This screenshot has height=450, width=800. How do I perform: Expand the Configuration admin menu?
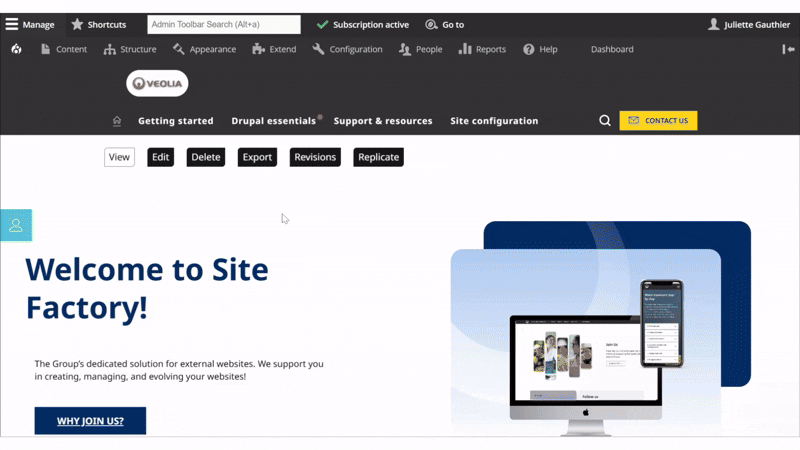coord(347,49)
